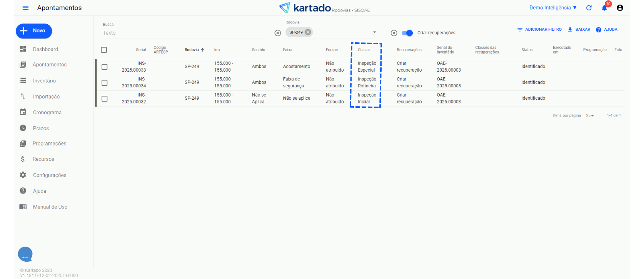Open Demo Inteligência company dropdown
The height and width of the screenshot is (279, 644).
pyautogui.click(x=553, y=8)
